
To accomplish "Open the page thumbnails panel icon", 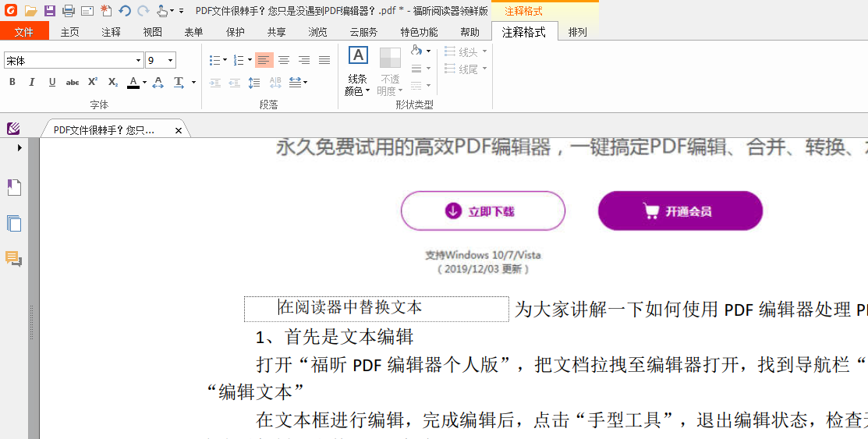I will tap(14, 223).
